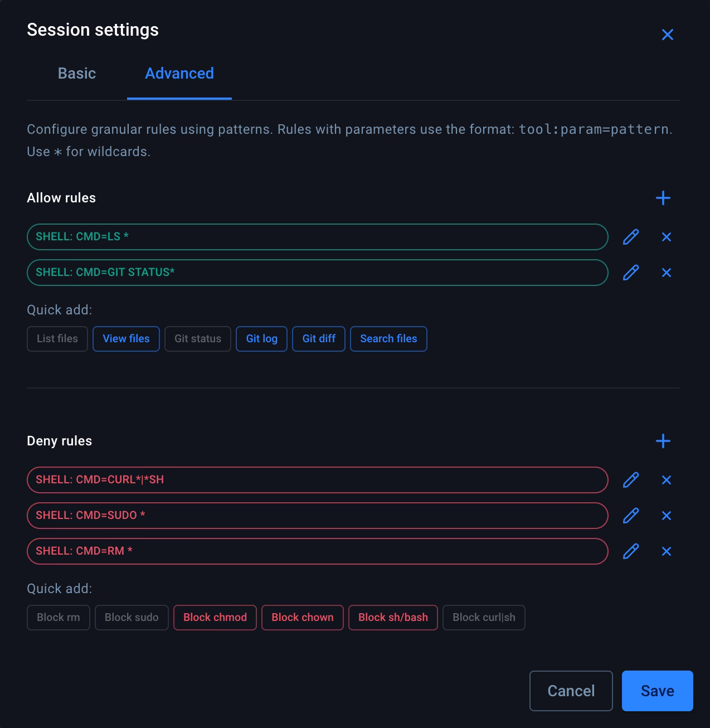Edit the SHELL: CMD=LS * allow rule
Viewport: 710px width, 728px height.
click(630, 237)
